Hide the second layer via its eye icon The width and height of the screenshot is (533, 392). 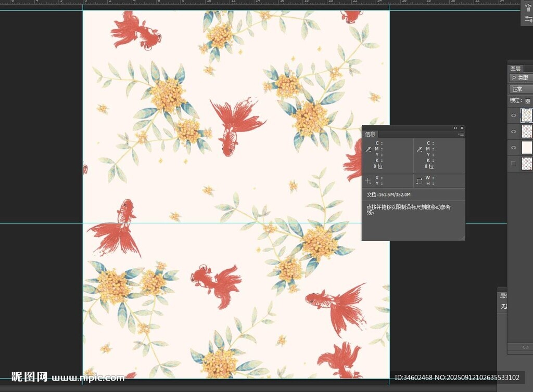[514, 132]
